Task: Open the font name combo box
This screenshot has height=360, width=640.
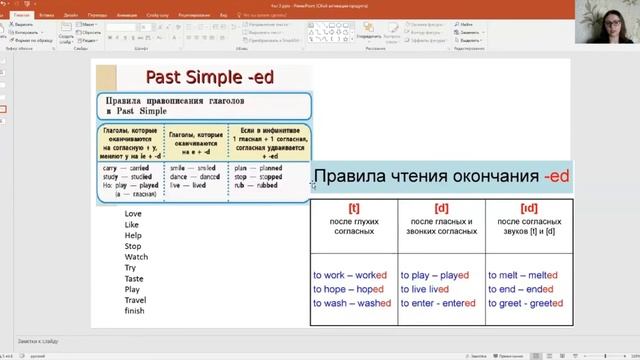Action: (121, 27)
